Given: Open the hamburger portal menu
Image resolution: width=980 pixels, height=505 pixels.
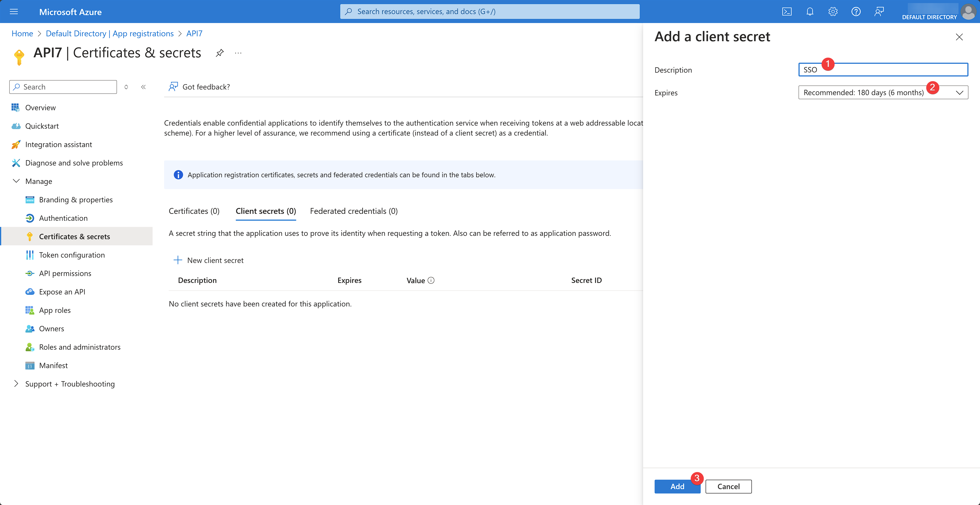Looking at the screenshot, I should 14,12.
